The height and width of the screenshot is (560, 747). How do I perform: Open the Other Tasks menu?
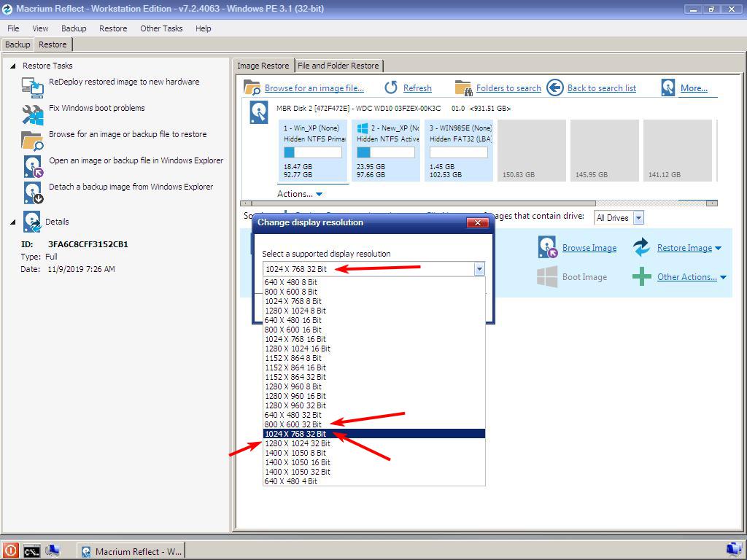coord(161,28)
